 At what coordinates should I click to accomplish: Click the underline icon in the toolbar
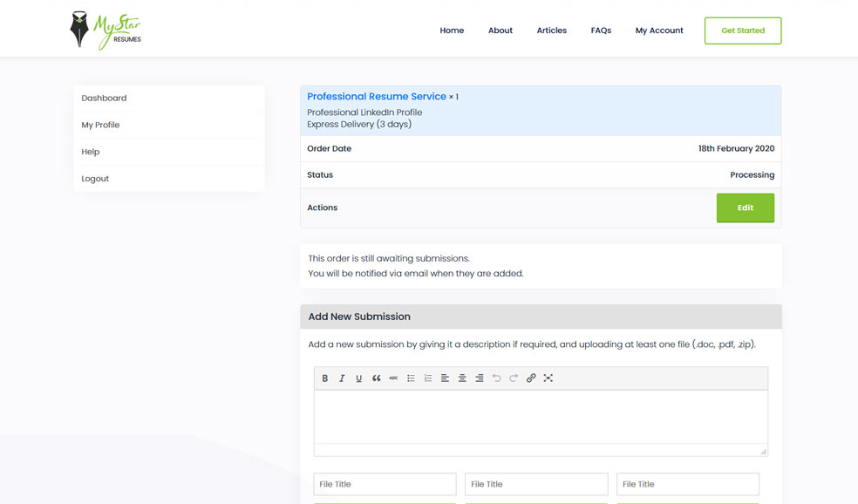(358, 378)
